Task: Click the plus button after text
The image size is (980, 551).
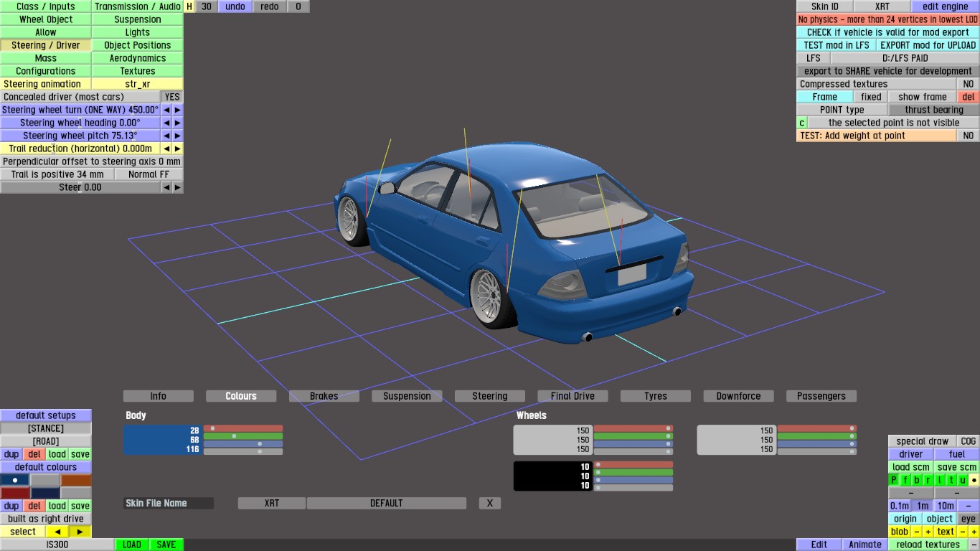Action: 974,532
